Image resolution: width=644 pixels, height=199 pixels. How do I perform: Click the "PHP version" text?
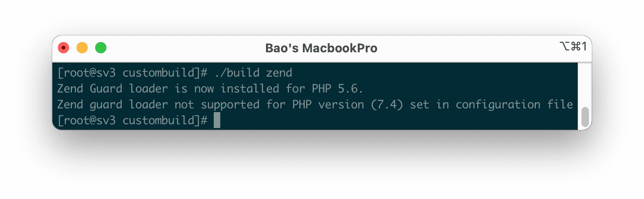(323, 104)
